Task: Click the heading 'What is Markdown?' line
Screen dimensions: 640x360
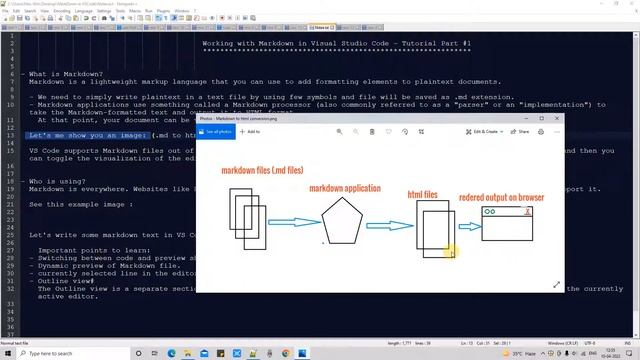Action: [66, 74]
